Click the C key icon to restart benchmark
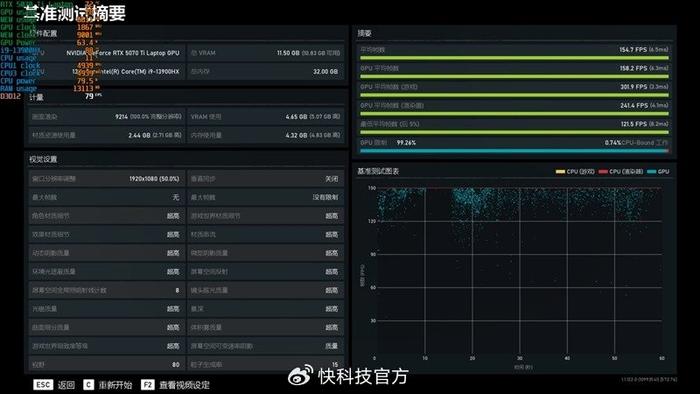The height and width of the screenshot is (394, 700). tap(89, 385)
